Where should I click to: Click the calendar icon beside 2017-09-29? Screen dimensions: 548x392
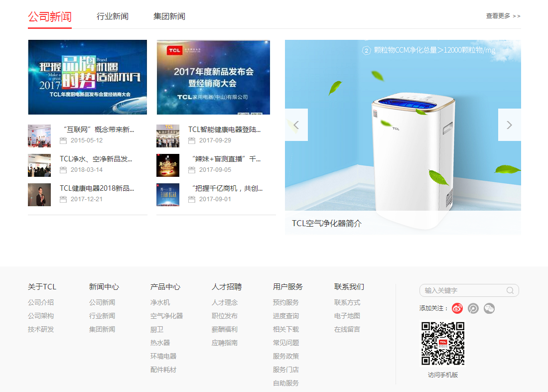[191, 140]
